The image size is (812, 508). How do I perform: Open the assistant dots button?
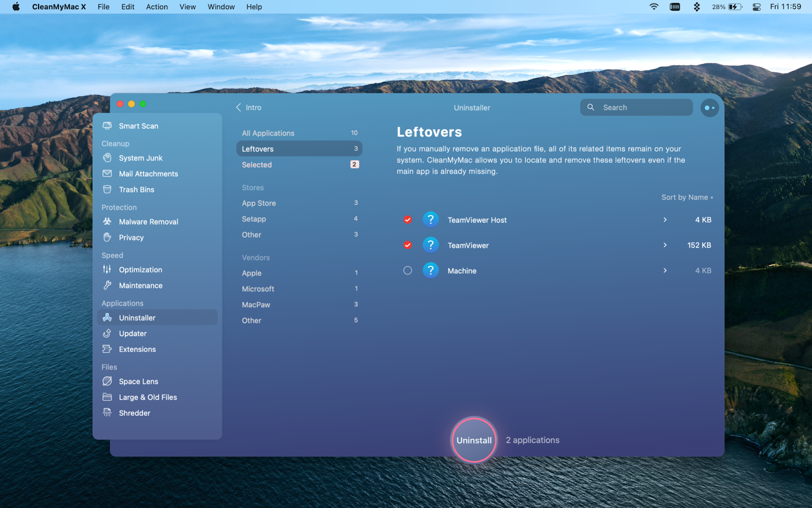(x=709, y=108)
